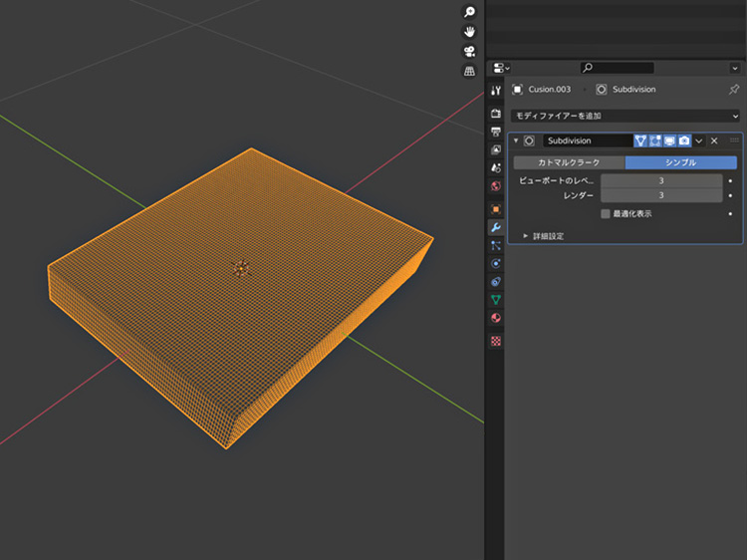Toggle modifier display in viewport
Screen dimensions: 747x560
click(670, 141)
